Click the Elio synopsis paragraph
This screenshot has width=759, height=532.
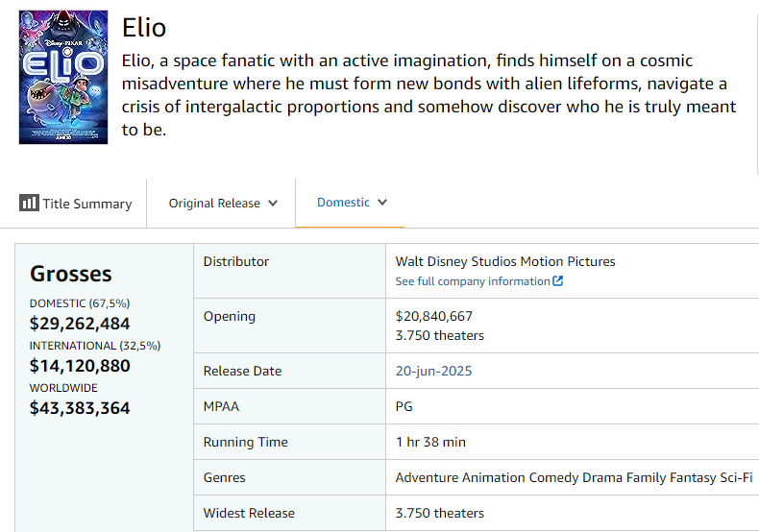pos(428,95)
